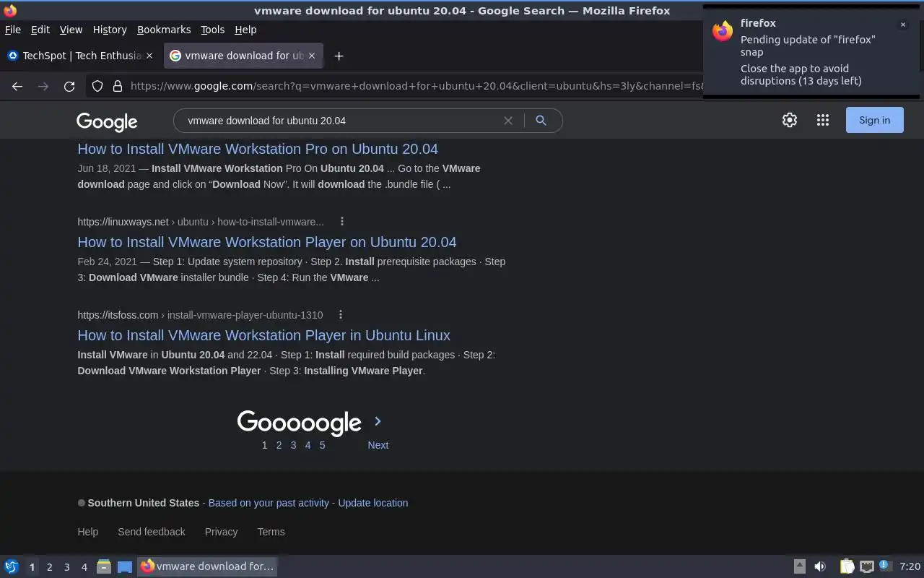The height and width of the screenshot is (578, 924).
Task: Click the Google logo to go home
Action: click(x=107, y=121)
